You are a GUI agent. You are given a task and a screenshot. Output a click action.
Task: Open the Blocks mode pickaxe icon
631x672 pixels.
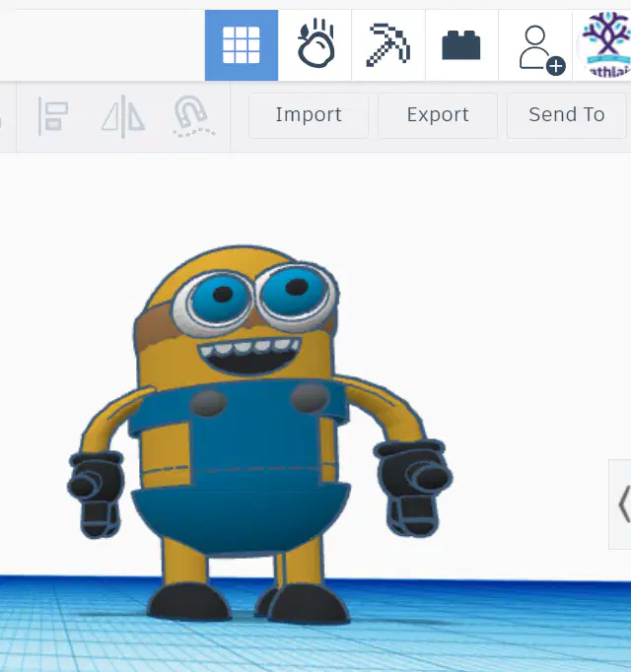(x=388, y=45)
